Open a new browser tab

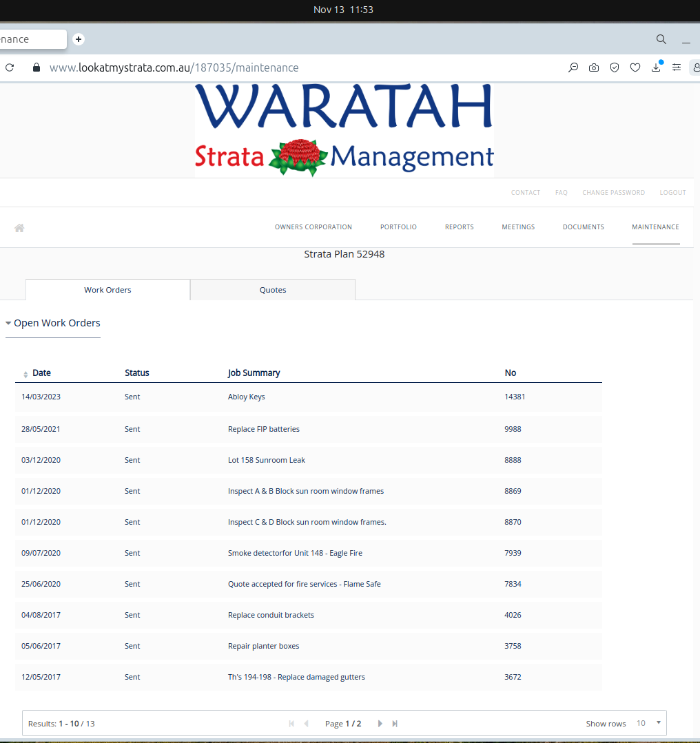point(79,39)
